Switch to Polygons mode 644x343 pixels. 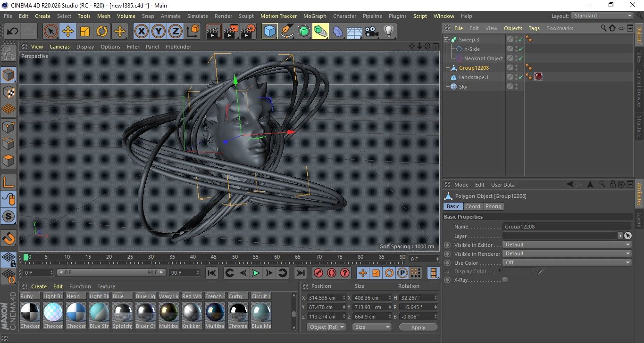click(x=9, y=160)
